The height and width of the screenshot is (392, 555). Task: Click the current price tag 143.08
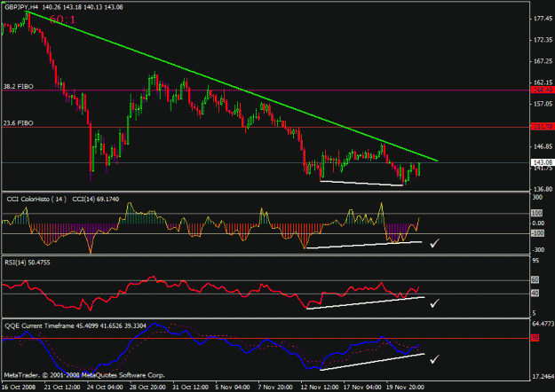point(543,162)
